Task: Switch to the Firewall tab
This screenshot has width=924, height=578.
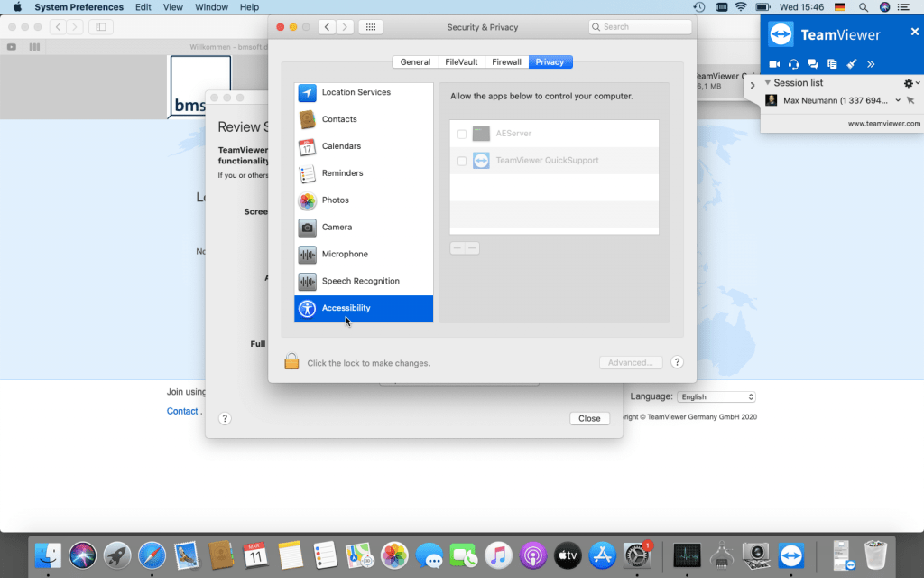Action: [x=507, y=62]
